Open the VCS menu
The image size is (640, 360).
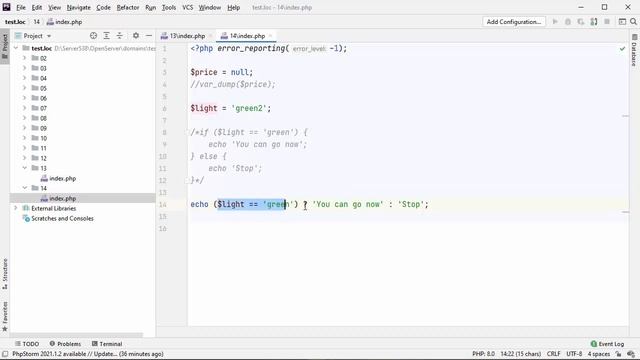coord(187,7)
